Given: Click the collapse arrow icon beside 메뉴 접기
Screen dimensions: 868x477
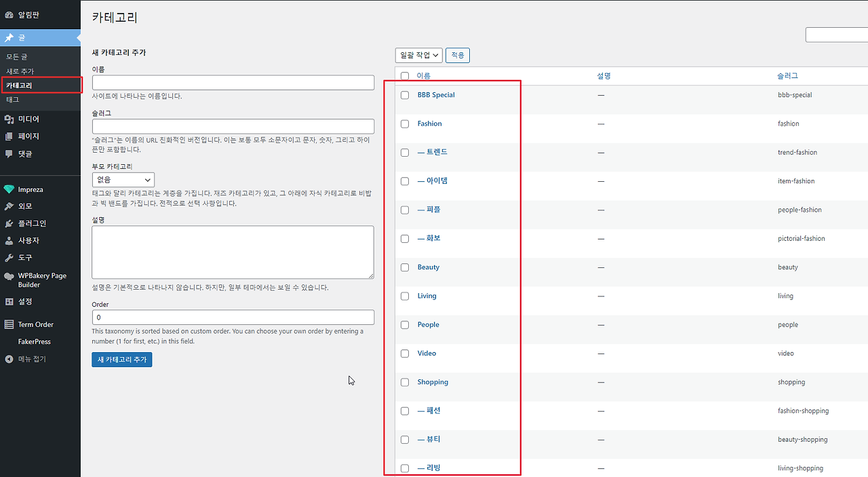Looking at the screenshot, I should pos(9,359).
